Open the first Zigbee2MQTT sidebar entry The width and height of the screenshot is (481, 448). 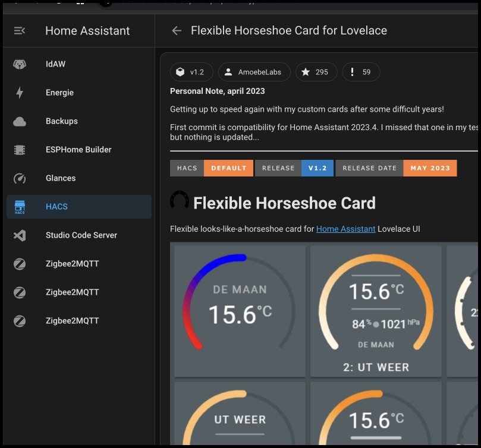tap(72, 264)
